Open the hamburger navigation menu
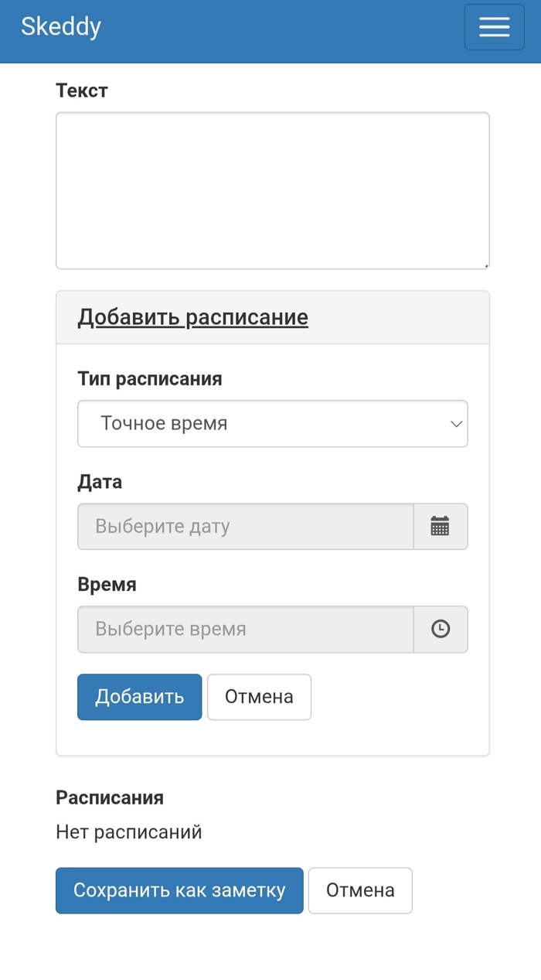 click(x=494, y=27)
